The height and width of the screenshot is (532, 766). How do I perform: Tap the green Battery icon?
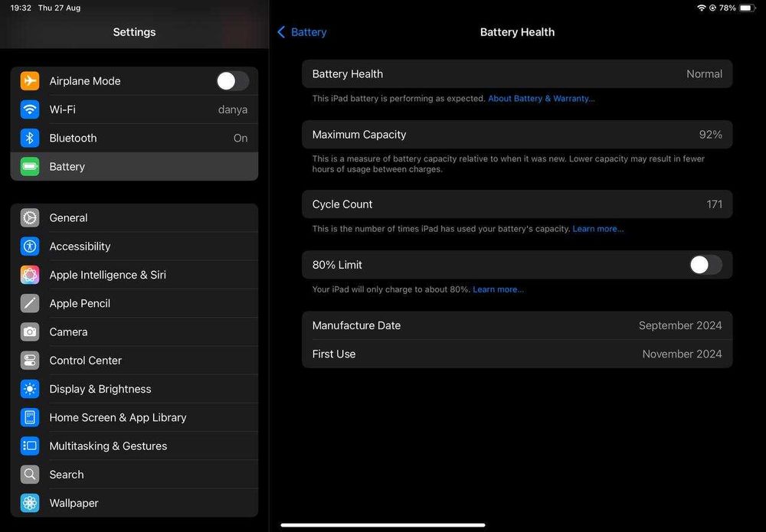[30, 166]
